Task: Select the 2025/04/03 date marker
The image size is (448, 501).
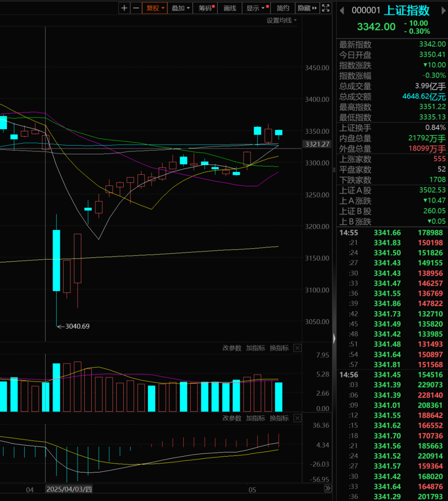Action: coord(69,489)
